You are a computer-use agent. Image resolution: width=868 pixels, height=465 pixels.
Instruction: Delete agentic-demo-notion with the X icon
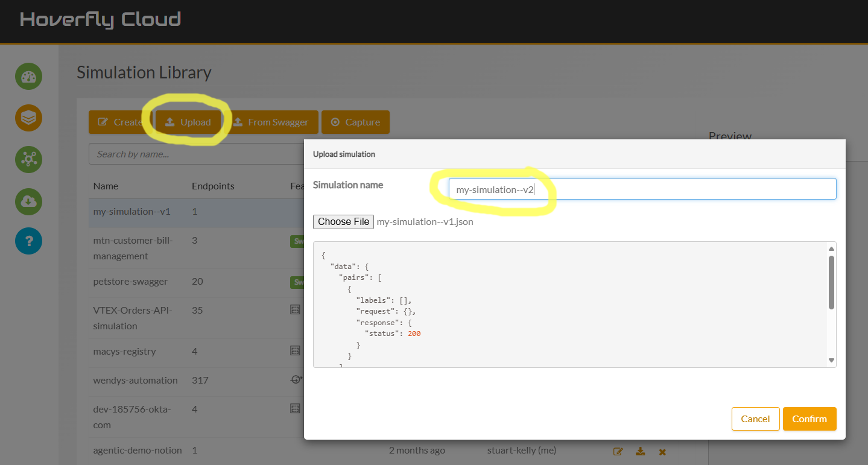pos(662,451)
